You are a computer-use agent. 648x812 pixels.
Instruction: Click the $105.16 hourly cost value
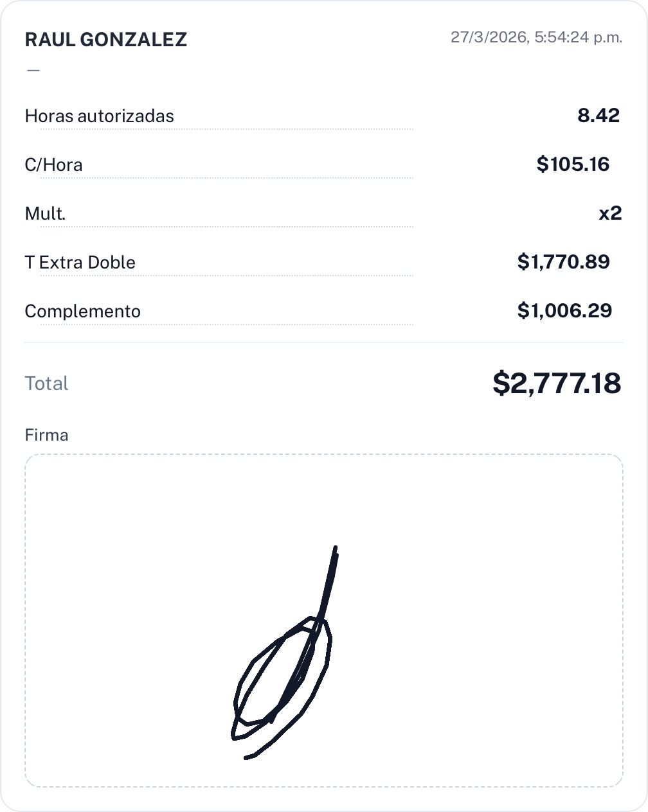(x=573, y=164)
